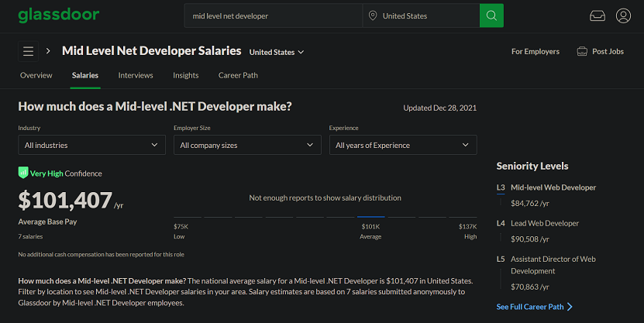
Task: Click 'Not enough reports to show salary distribution'
Action: point(325,198)
